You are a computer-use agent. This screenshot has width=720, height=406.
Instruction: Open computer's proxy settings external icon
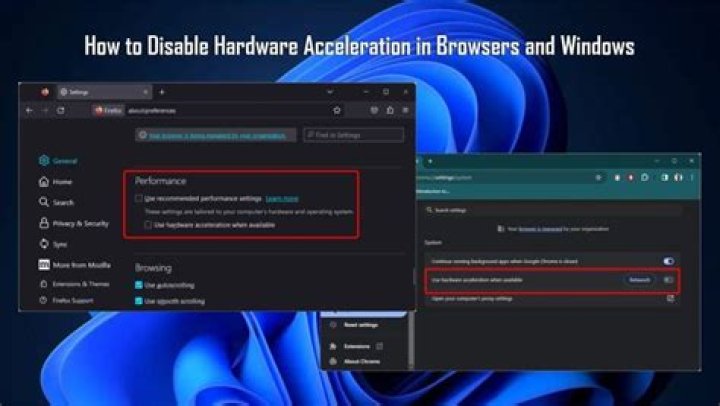coord(670,299)
